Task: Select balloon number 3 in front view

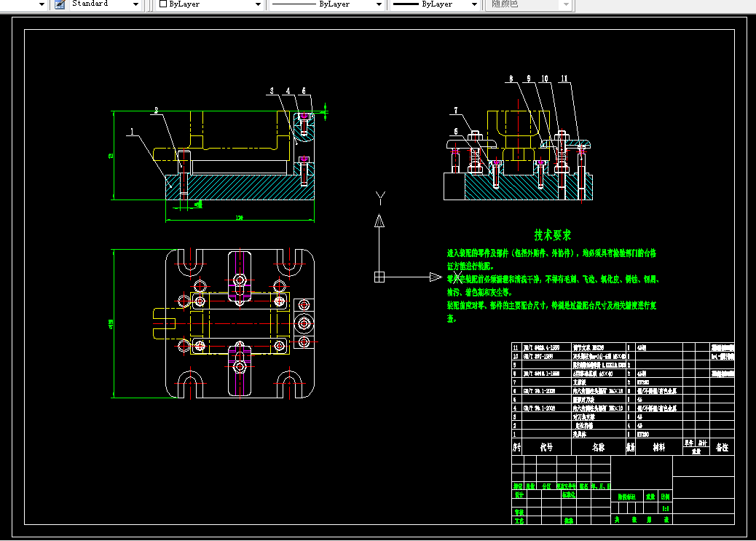Action: click(x=272, y=90)
